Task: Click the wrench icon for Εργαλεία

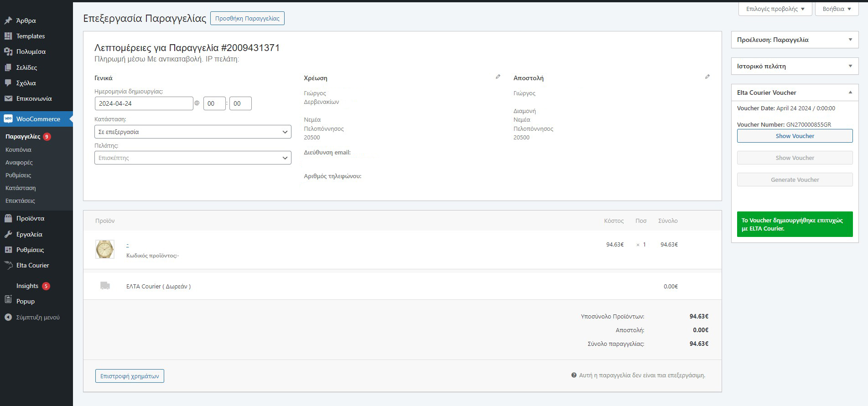Action: tap(8, 234)
